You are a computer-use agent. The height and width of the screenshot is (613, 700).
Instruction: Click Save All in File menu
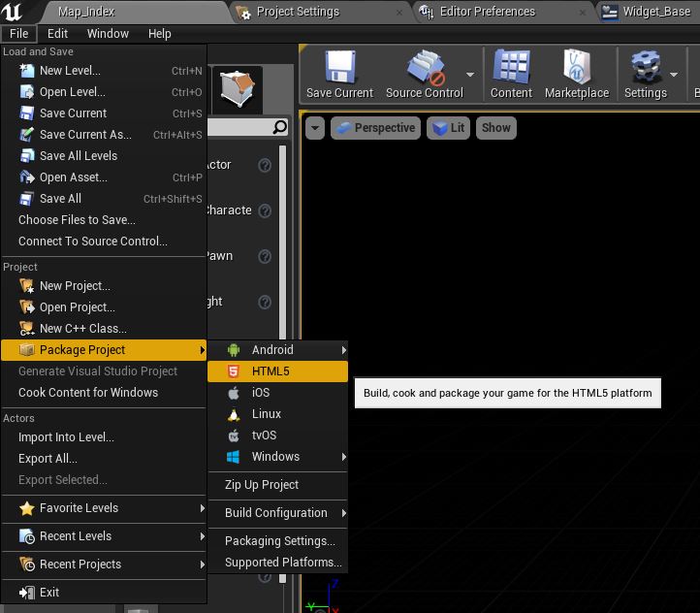[104, 199]
